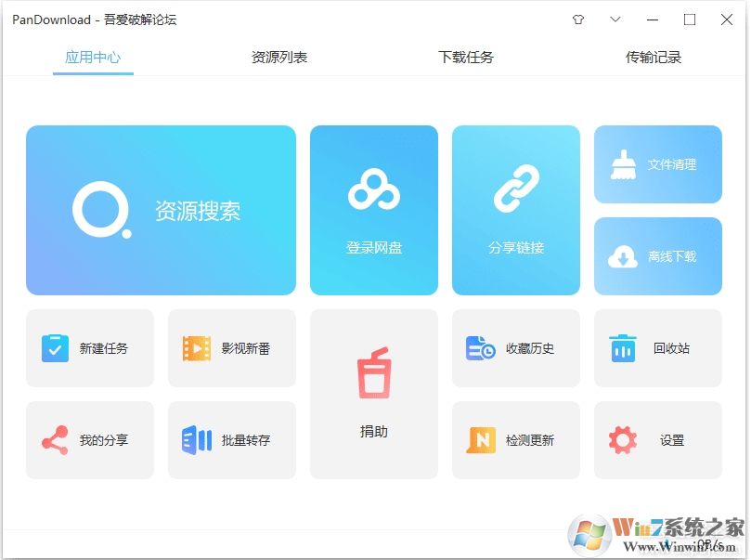Switch to the 资源列表 tab

(x=277, y=57)
